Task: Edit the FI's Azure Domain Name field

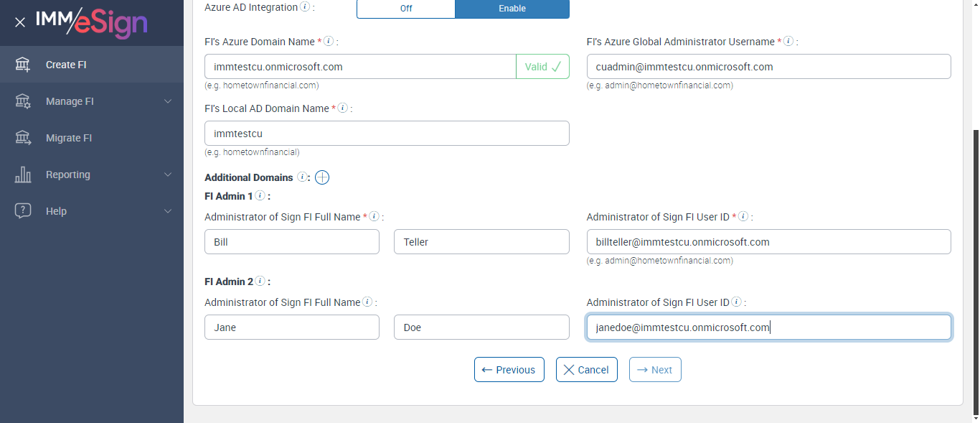Action: pos(360,67)
